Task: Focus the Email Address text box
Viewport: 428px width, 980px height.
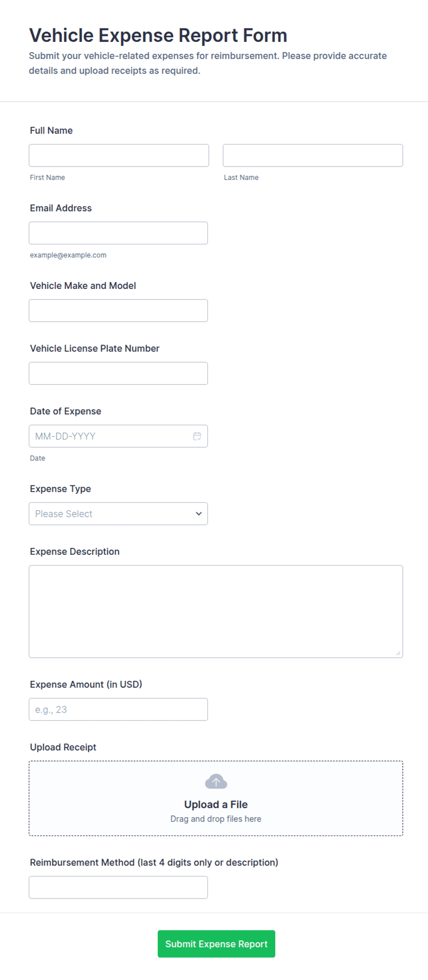Action: click(118, 233)
